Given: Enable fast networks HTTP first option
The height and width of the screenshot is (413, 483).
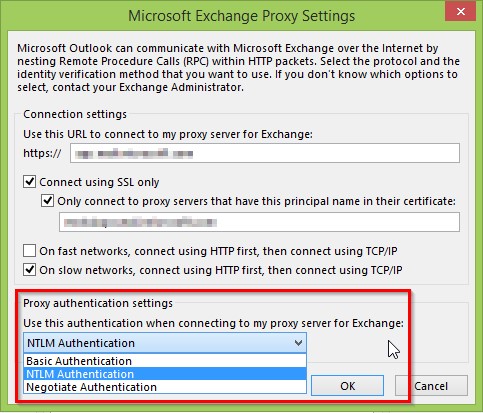Looking at the screenshot, I should click(29, 251).
